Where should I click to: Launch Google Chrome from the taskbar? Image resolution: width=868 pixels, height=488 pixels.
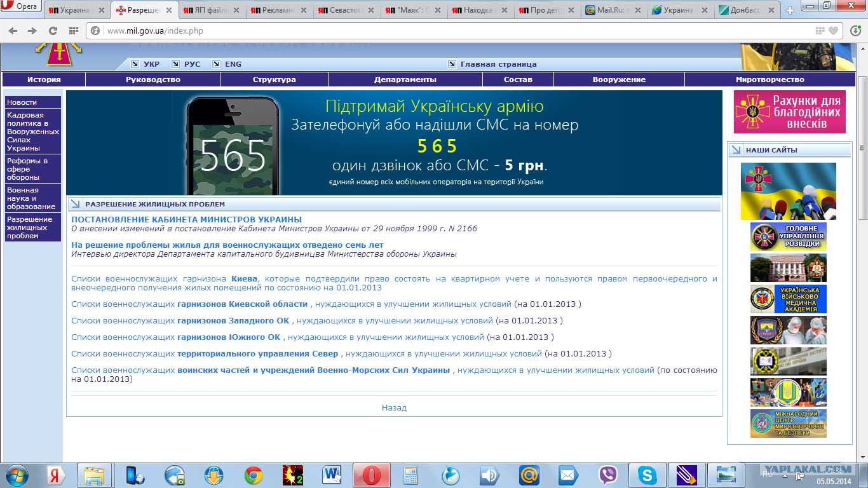point(254,475)
